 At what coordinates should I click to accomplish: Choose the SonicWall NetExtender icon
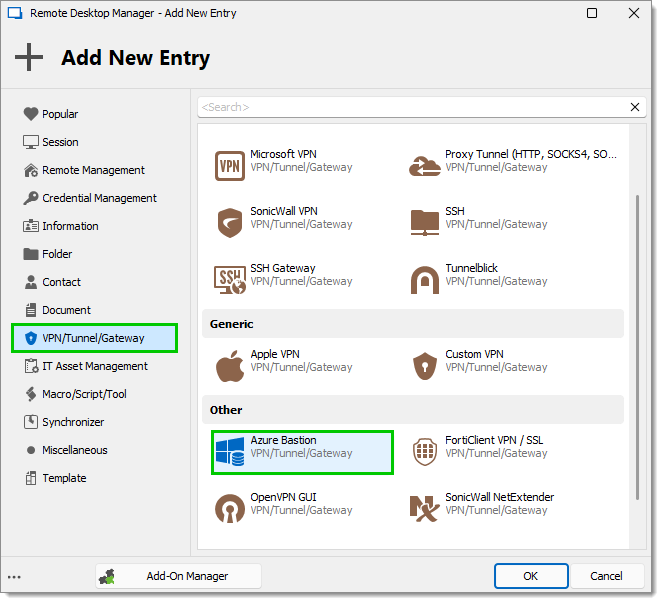pos(425,510)
